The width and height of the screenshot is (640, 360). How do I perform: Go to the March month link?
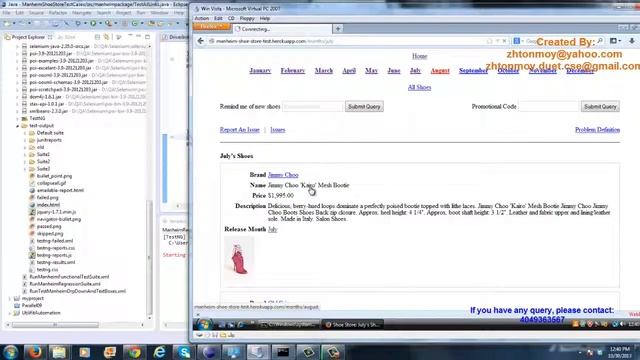(324, 71)
